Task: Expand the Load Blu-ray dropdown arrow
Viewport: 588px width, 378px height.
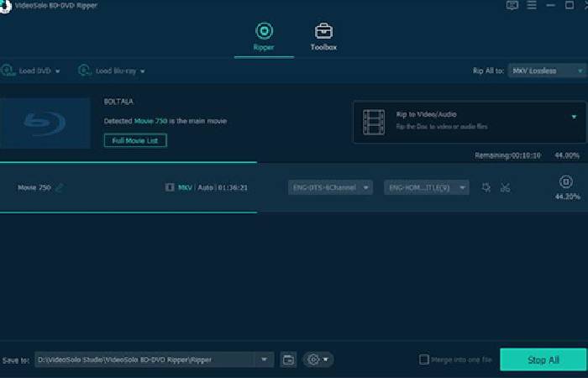Action: (x=143, y=71)
